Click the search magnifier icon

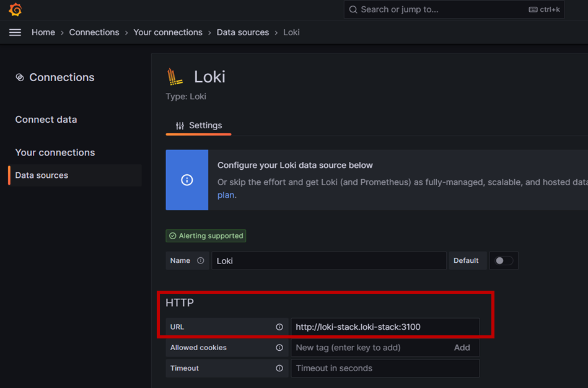353,9
